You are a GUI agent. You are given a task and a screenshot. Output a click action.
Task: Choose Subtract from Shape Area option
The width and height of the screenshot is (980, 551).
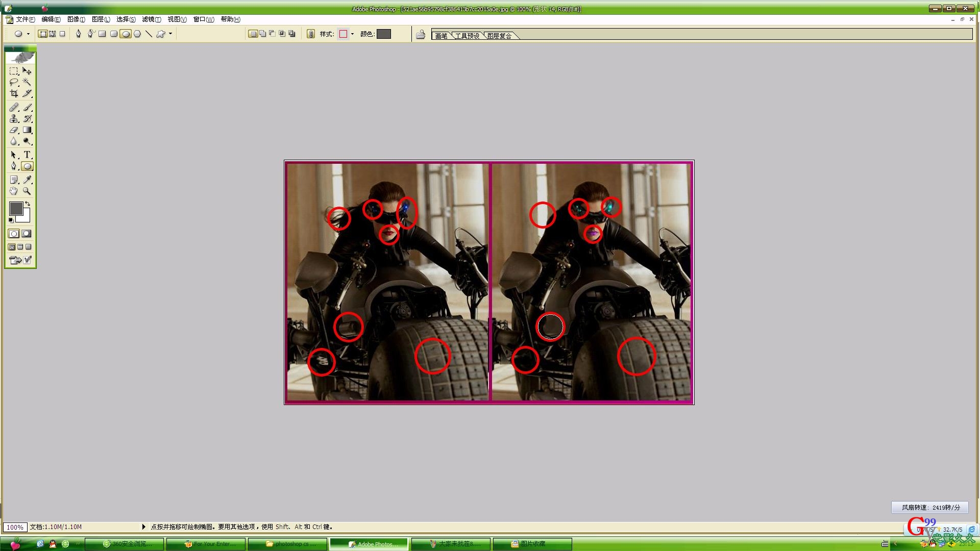(272, 34)
